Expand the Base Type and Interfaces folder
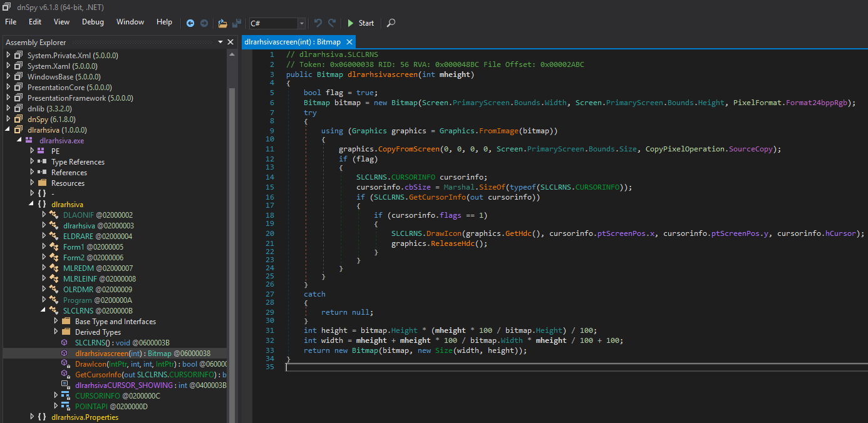 click(56, 321)
